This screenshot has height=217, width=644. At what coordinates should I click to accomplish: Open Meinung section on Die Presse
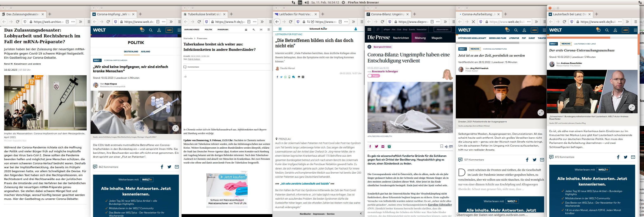(420, 38)
